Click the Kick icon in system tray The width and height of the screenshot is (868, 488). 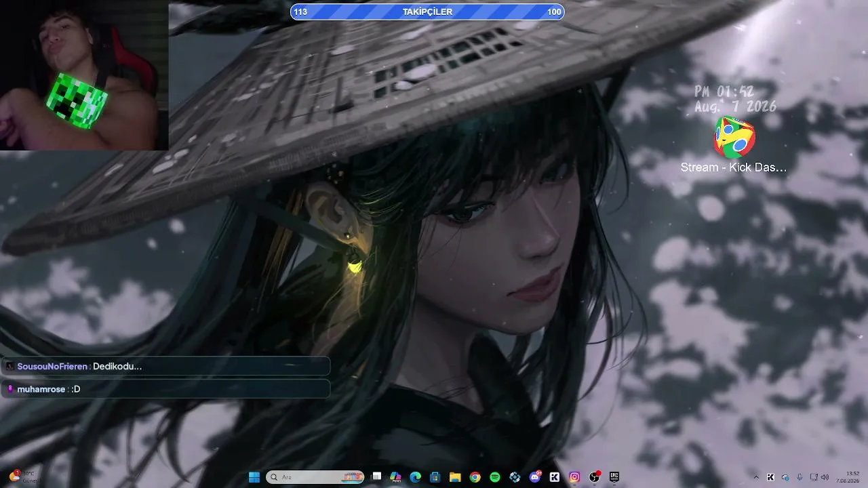tap(770, 477)
